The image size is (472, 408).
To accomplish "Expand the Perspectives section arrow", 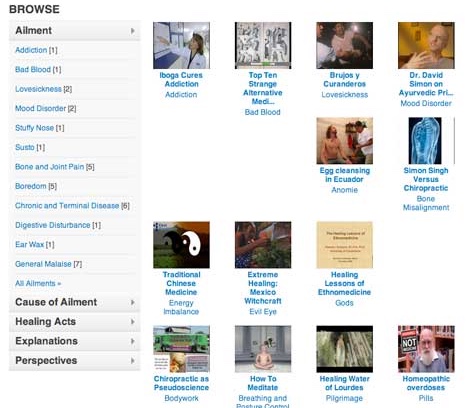I will click(x=133, y=361).
